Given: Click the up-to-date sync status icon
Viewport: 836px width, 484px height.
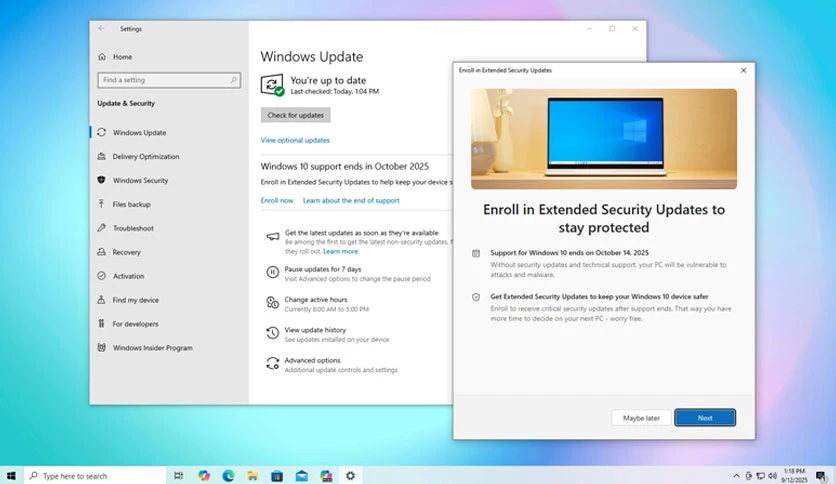Looking at the screenshot, I should pos(272,85).
